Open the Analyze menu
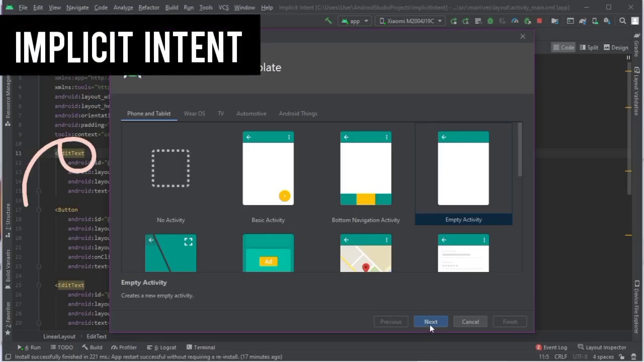The image size is (644, 362). (123, 8)
